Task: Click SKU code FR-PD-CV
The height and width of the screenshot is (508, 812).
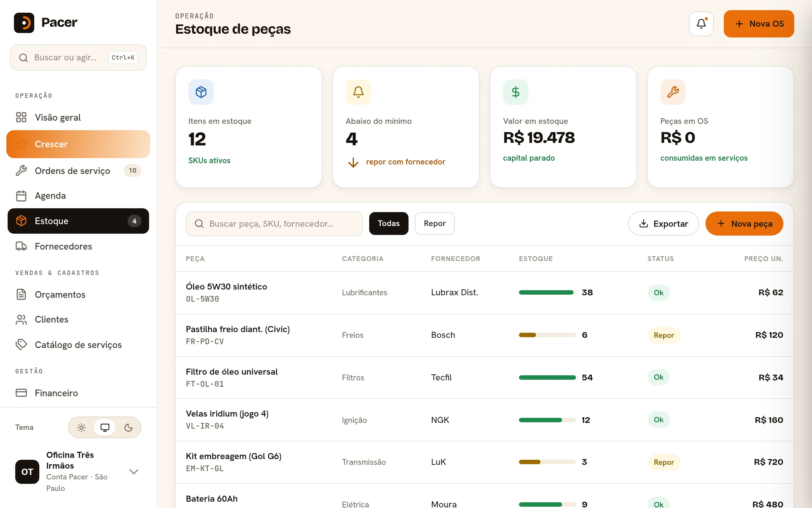Action: [x=205, y=341]
